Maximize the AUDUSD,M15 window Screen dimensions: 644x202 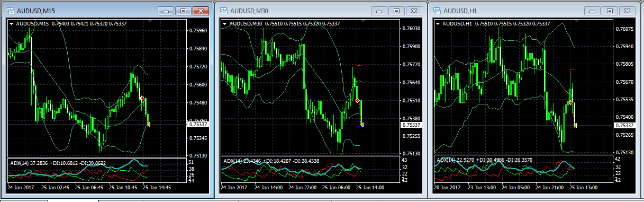(183, 11)
